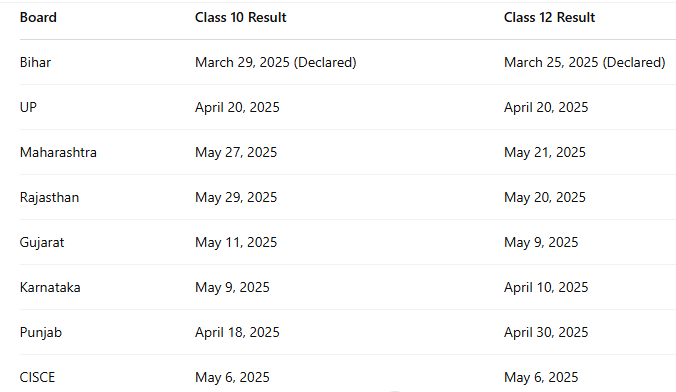Click the Board column header
676x392 pixels.
click(38, 17)
